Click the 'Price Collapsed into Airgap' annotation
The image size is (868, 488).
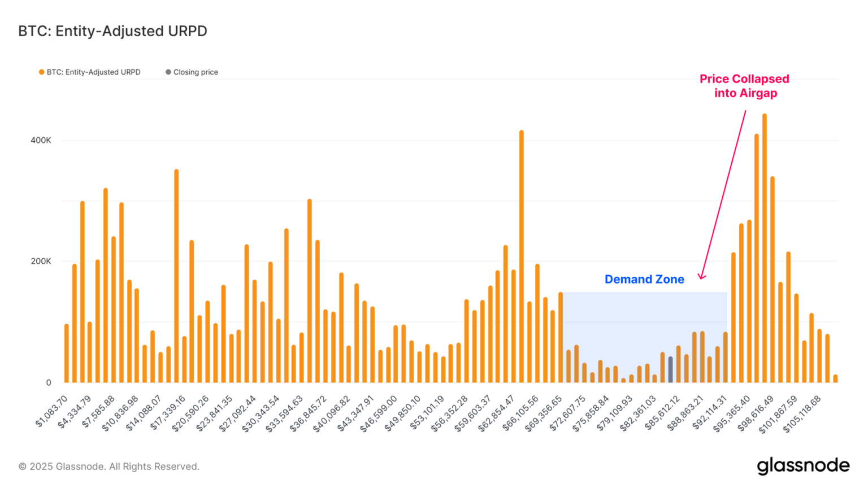click(744, 86)
